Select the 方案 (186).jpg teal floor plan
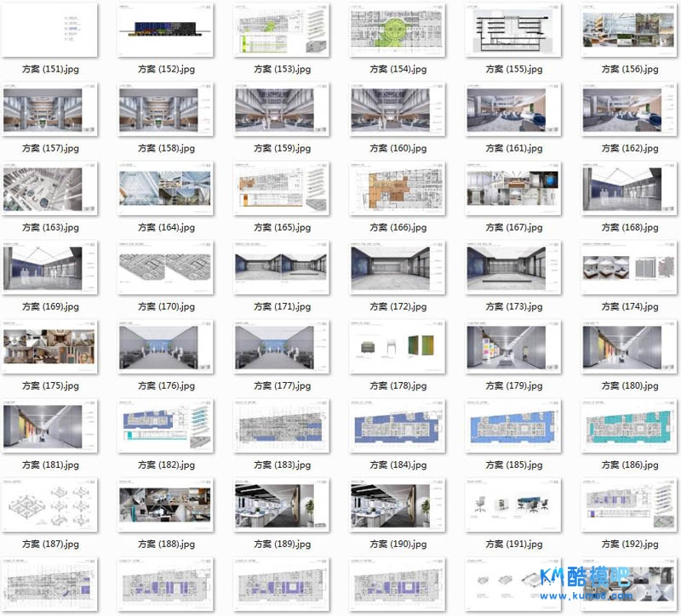The height and width of the screenshot is (616, 681). pyautogui.click(x=630, y=425)
